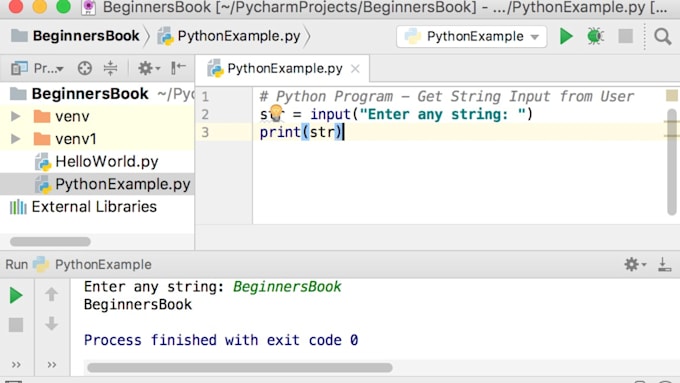Hide the project tool window panel
The height and width of the screenshot is (383, 680).
[178, 68]
